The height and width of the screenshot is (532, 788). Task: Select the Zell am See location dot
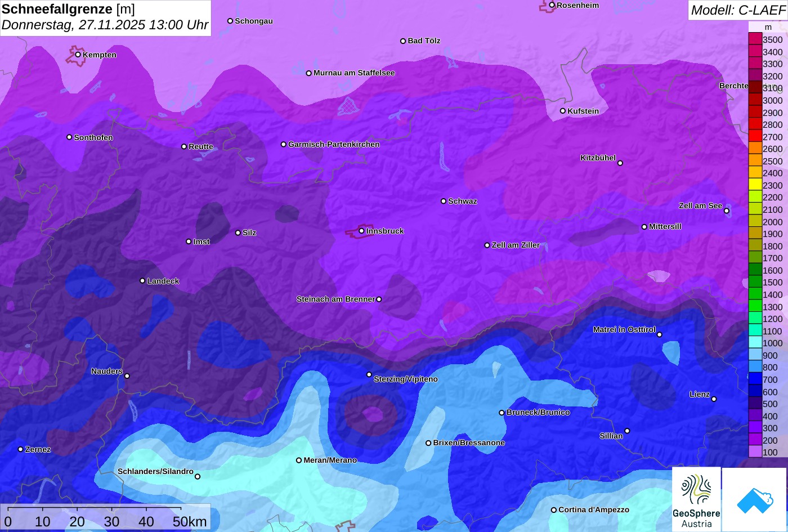(727, 211)
